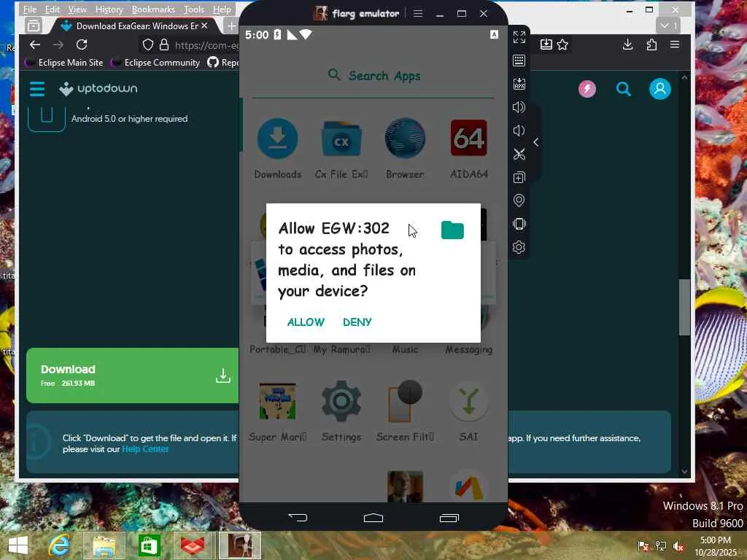Tap Android back navigation button
Image resolution: width=747 pixels, height=560 pixels.
tap(298, 517)
